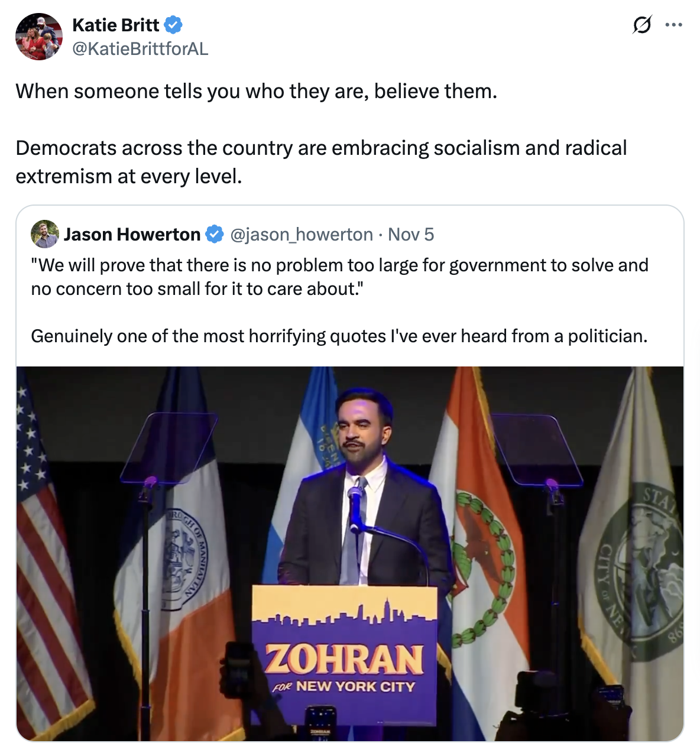Screen dimensions: 700x753
Task: Open Katie Britt's profile avatar
Action: [38, 37]
